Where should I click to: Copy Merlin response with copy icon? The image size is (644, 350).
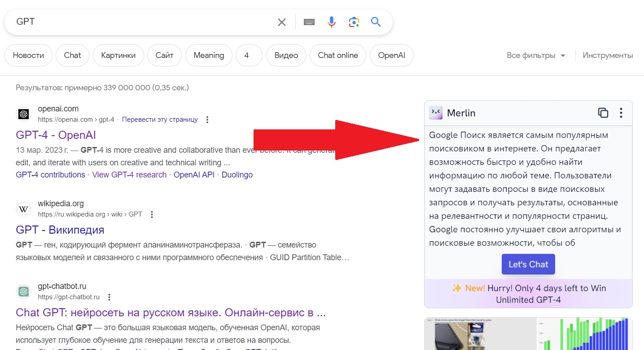coord(603,113)
